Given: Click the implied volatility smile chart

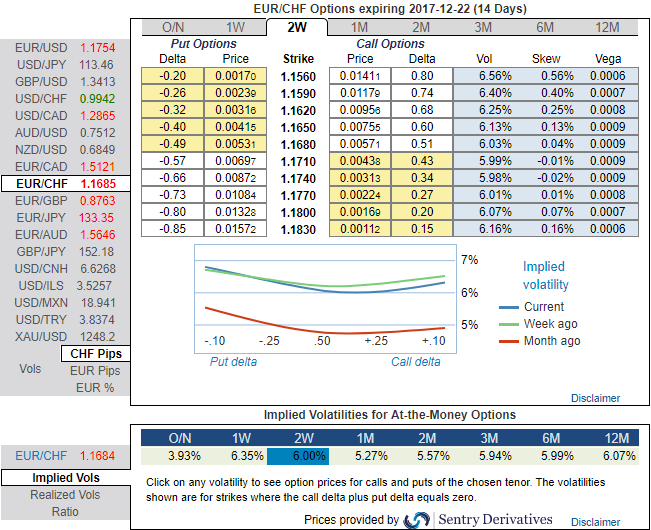Looking at the screenshot, I should 326,299.
